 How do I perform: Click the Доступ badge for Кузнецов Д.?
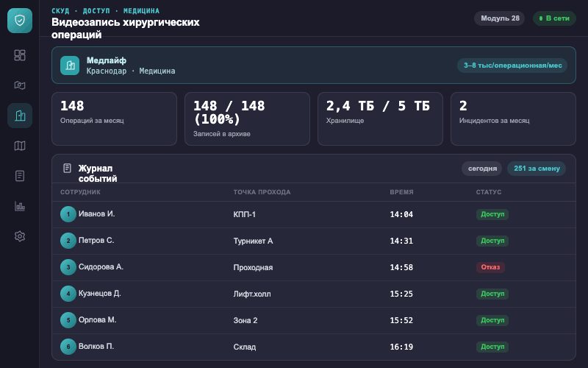point(492,294)
